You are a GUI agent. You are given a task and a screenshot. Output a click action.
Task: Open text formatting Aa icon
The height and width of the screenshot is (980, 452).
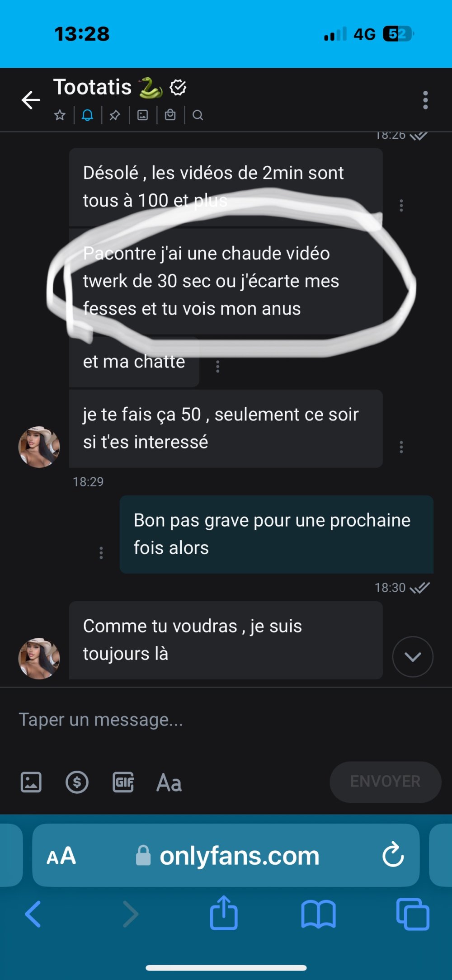(x=169, y=782)
